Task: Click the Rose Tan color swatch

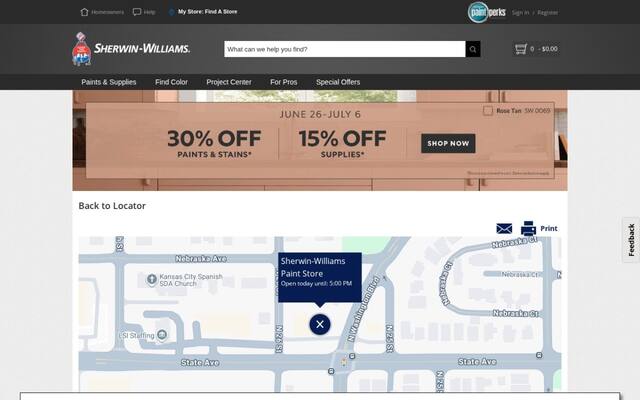Action: coord(488,111)
